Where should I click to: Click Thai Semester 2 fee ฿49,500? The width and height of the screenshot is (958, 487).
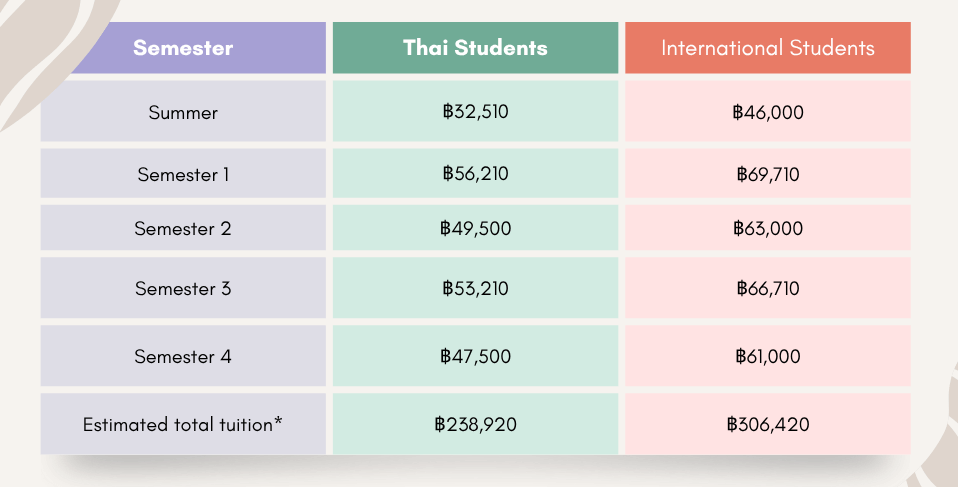(475, 228)
